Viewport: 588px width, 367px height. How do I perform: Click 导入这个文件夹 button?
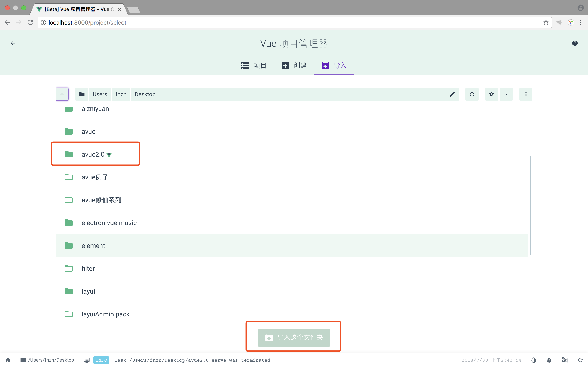point(294,337)
